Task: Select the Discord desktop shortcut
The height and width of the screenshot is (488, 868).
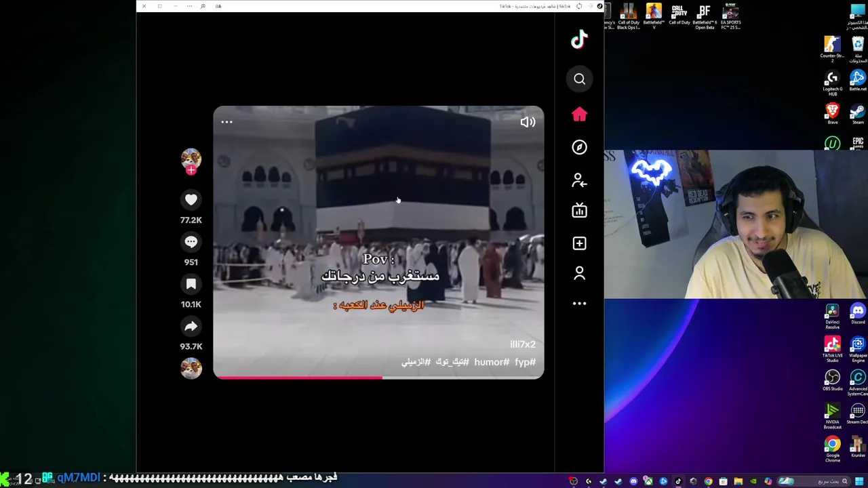Action: (858, 314)
